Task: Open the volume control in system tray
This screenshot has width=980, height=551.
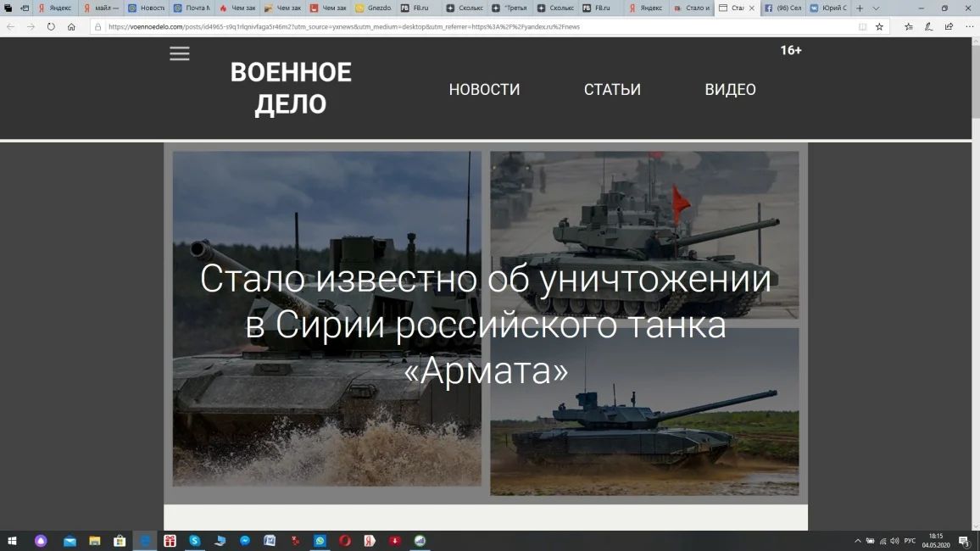Action: point(894,541)
